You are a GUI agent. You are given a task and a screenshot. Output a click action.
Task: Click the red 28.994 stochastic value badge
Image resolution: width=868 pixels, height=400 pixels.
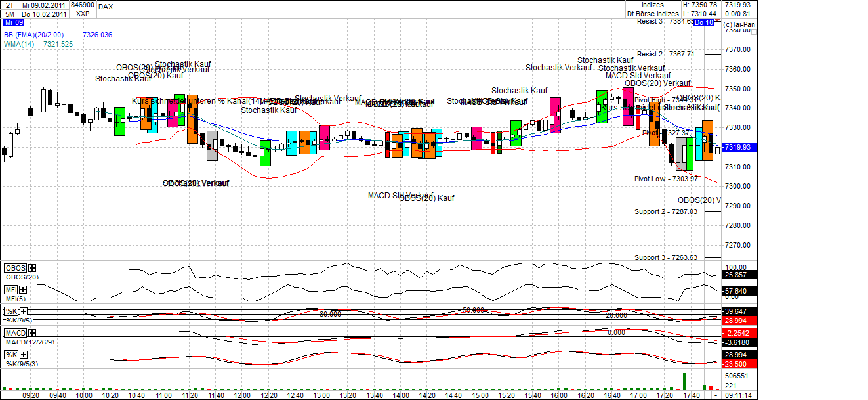coord(735,321)
